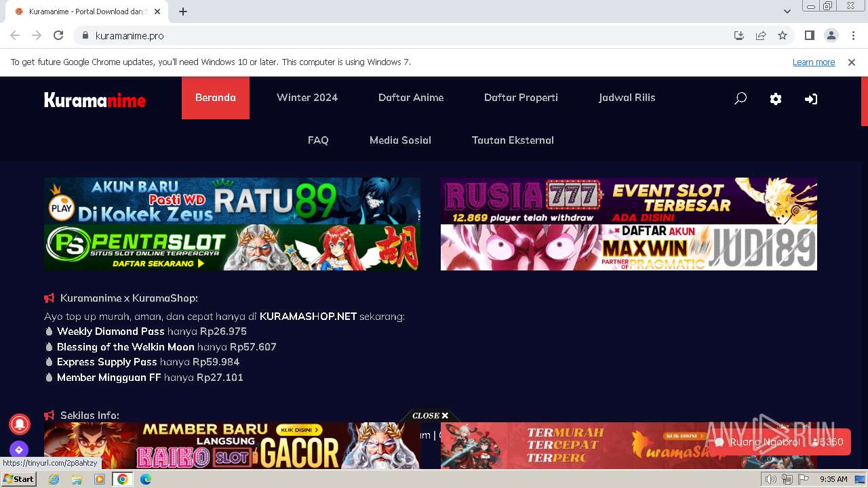Click the volume speaker tray icon

pyautogui.click(x=771, y=479)
